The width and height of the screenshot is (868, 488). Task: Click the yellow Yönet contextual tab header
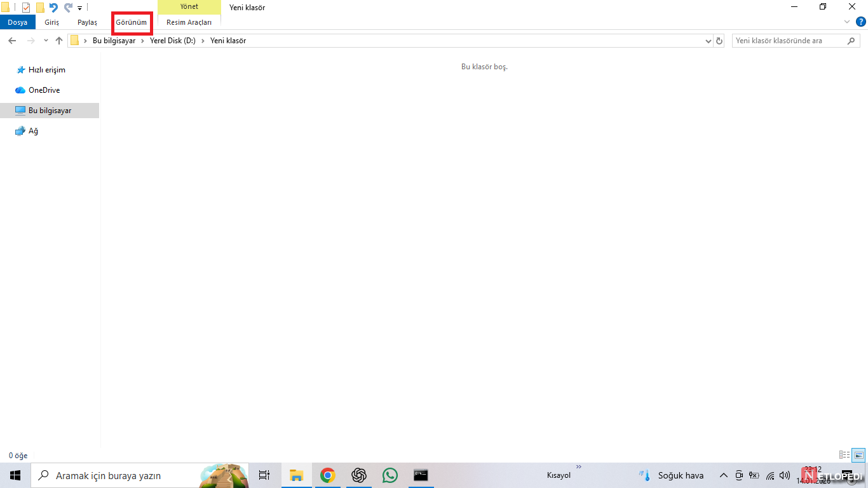coord(189,7)
